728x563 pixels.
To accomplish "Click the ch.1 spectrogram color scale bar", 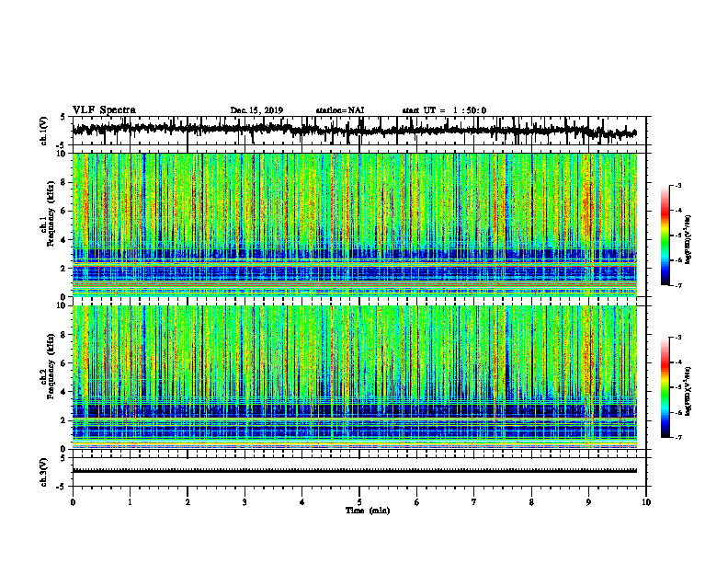I will pos(665,236).
